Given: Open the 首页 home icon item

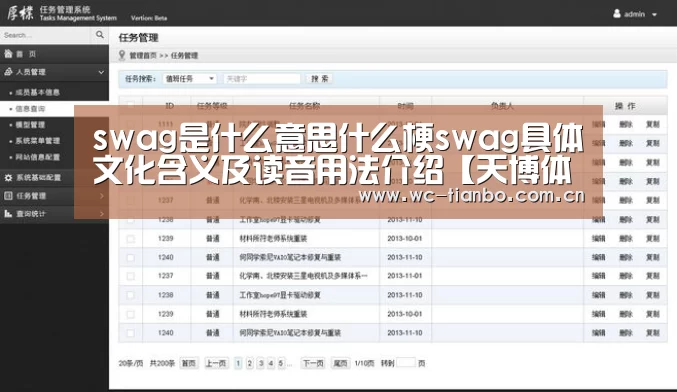Looking at the screenshot, I should point(8,54).
